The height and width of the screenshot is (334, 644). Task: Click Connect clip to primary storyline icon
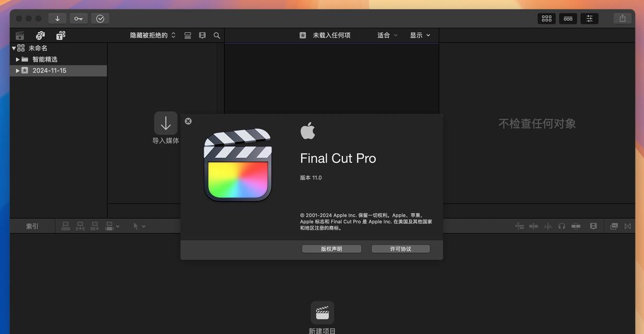tap(66, 226)
